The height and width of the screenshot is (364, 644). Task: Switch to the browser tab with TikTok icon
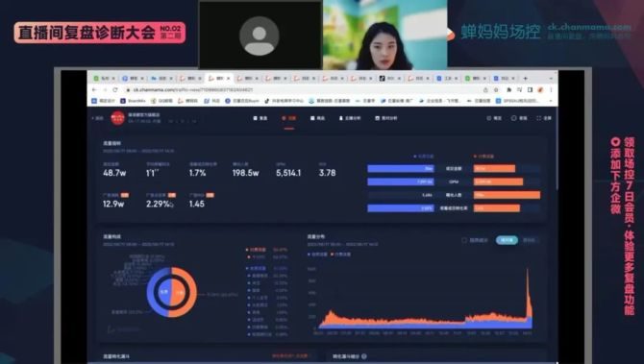387,78
